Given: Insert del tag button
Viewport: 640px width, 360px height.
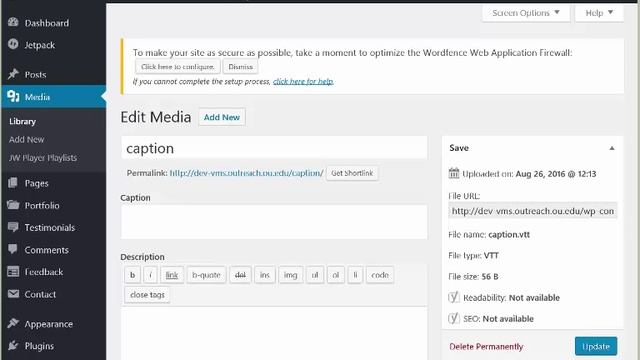Looking at the screenshot, I should tap(240, 275).
